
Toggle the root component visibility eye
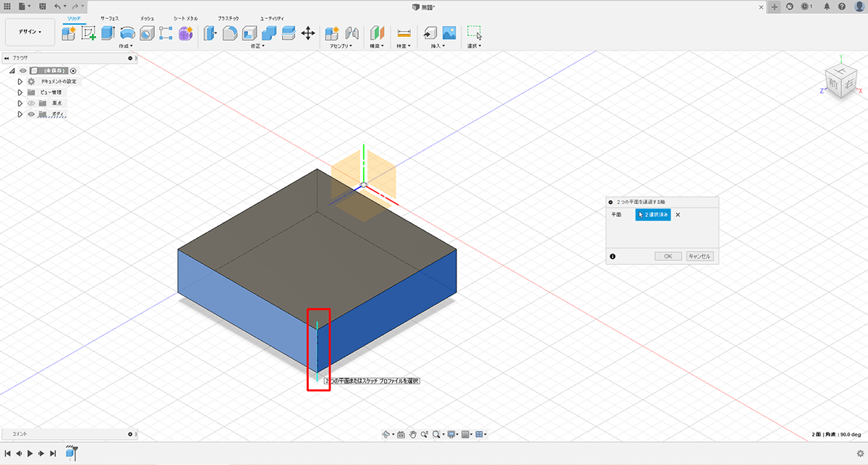coord(23,71)
